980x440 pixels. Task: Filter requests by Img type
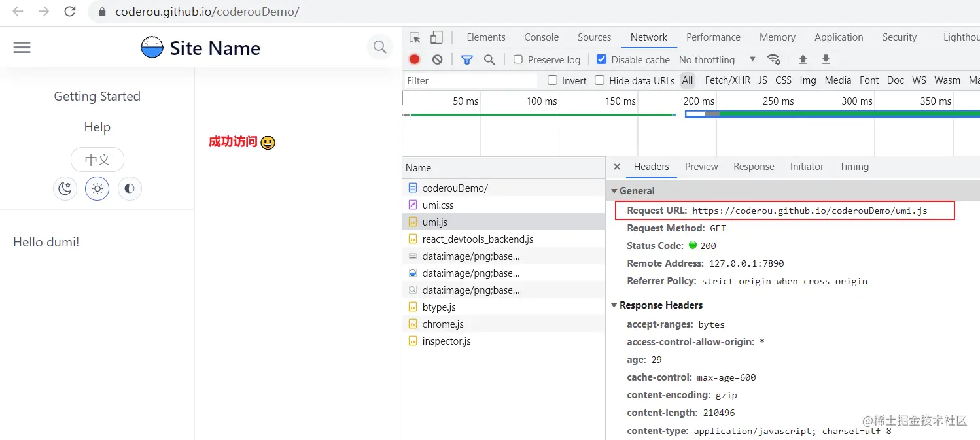808,80
